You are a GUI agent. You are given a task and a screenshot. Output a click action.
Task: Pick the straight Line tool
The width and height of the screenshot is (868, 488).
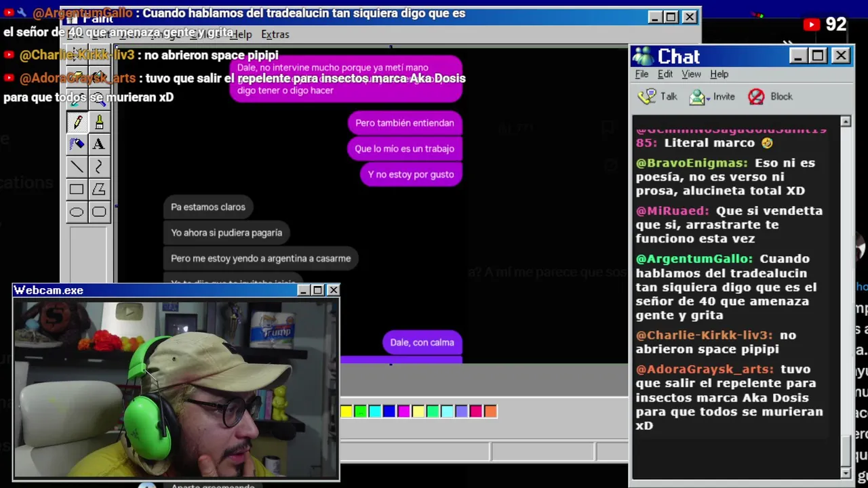coord(77,167)
